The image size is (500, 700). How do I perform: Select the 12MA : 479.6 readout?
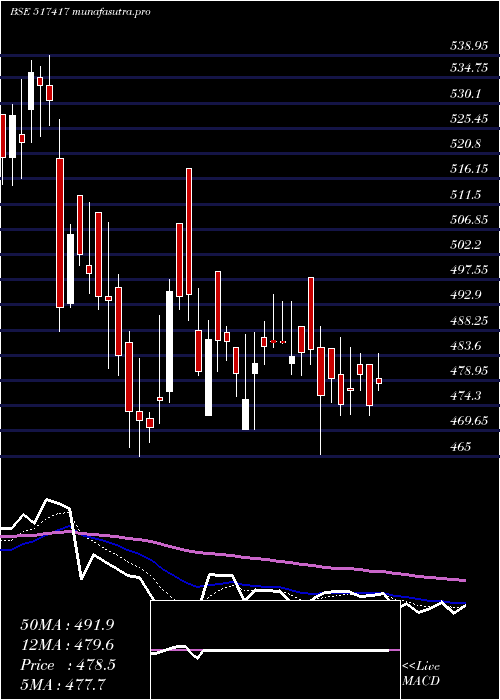click(x=67, y=645)
